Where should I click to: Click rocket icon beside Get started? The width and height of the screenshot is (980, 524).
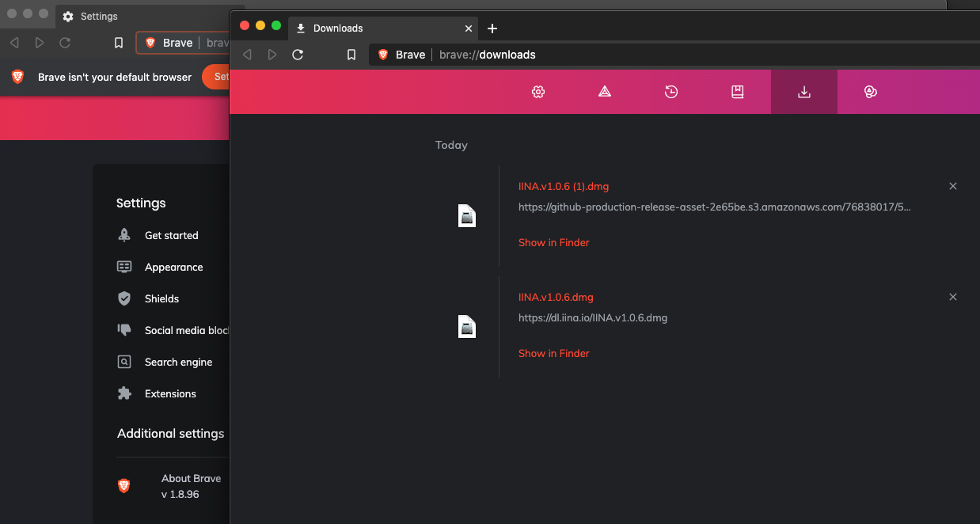[x=124, y=235]
